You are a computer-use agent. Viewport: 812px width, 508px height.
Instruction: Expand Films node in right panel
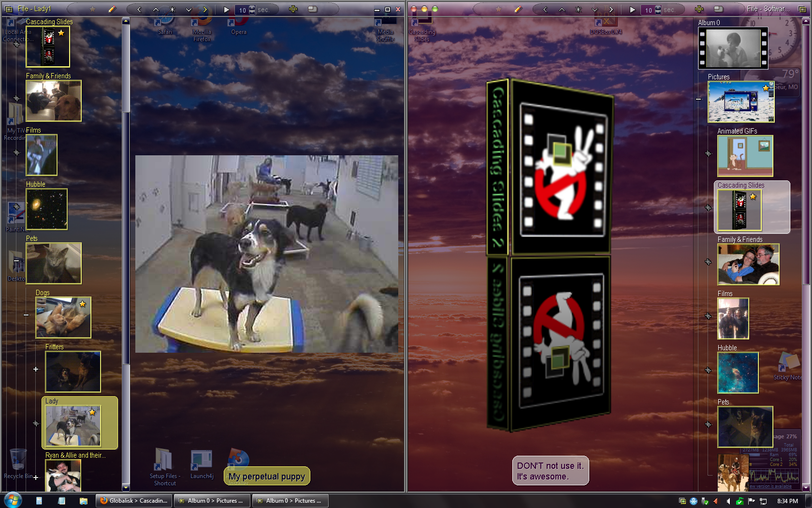click(708, 316)
